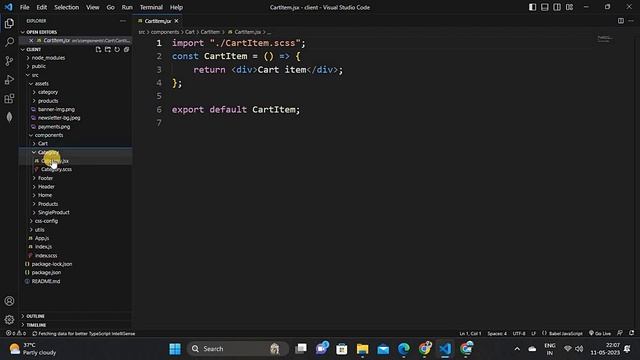Image resolution: width=640 pixels, height=360 pixels.
Task: Refresh the Explorer file tree
Action: (117, 49)
